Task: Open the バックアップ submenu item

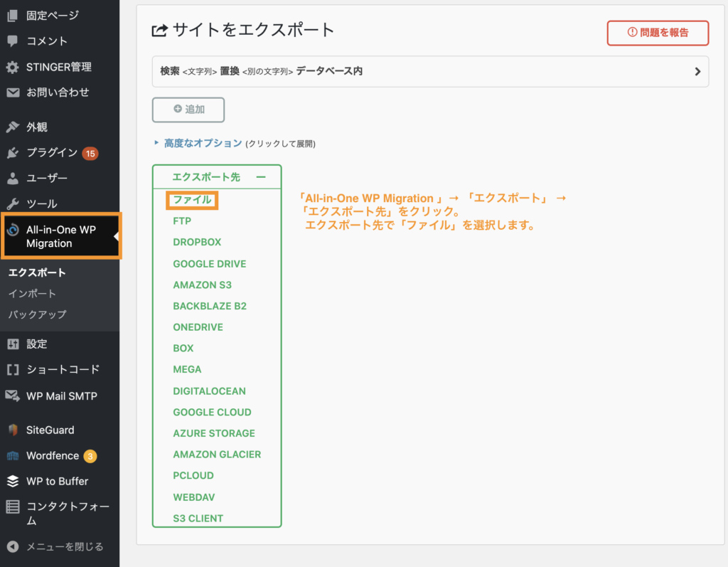Action: 37,314
